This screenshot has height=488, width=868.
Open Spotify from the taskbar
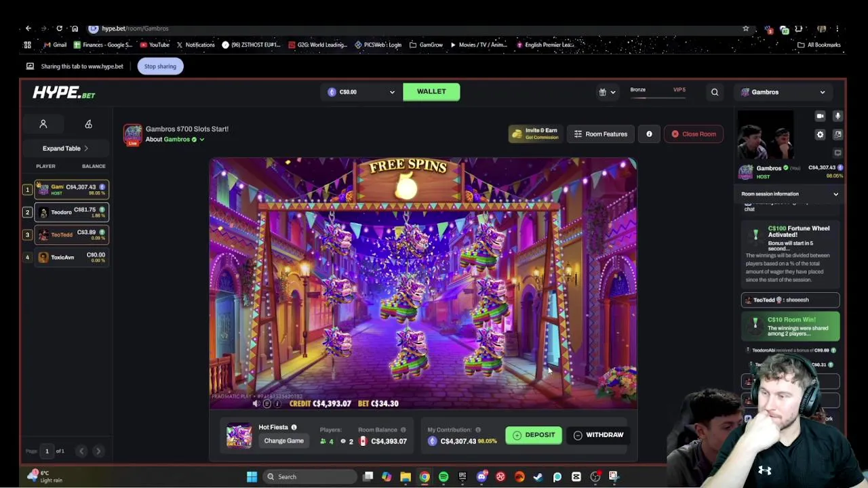point(443,476)
